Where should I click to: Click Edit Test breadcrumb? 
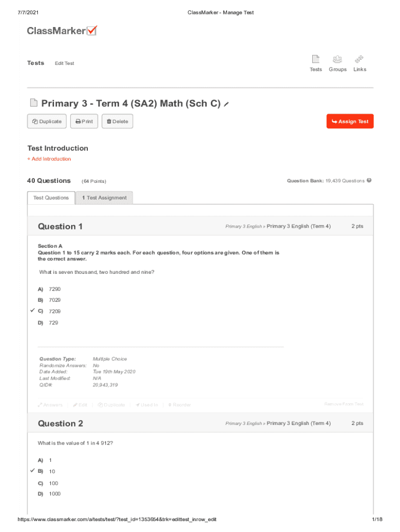(x=64, y=63)
